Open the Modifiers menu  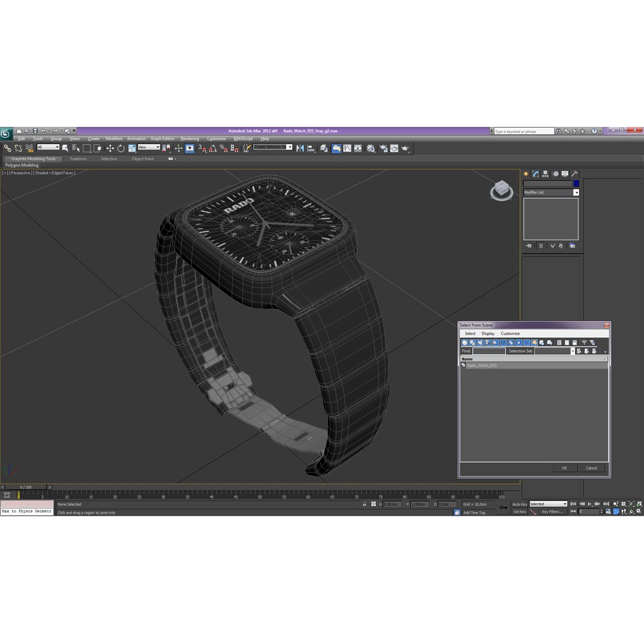(x=114, y=139)
